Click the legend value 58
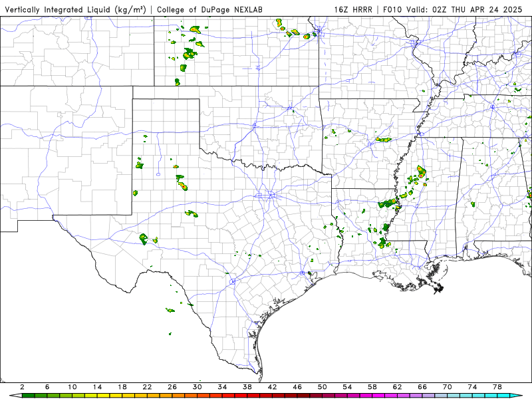This screenshot has width=532, height=399. coord(372,387)
